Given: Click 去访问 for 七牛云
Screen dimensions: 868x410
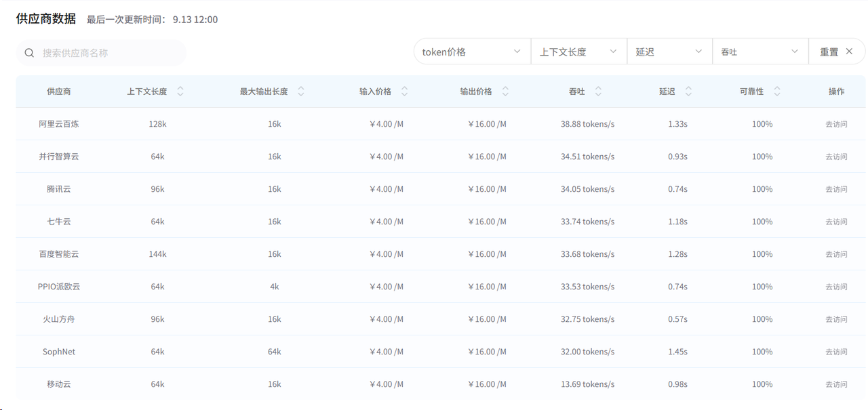Looking at the screenshot, I should [836, 222].
